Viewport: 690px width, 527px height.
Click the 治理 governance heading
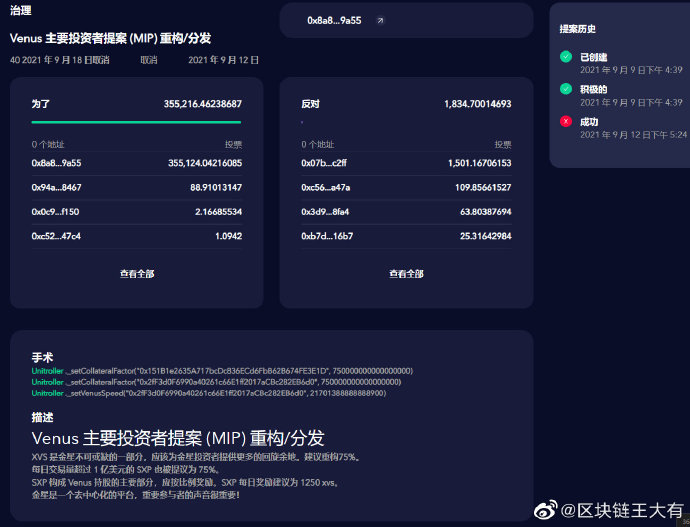point(21,11)
